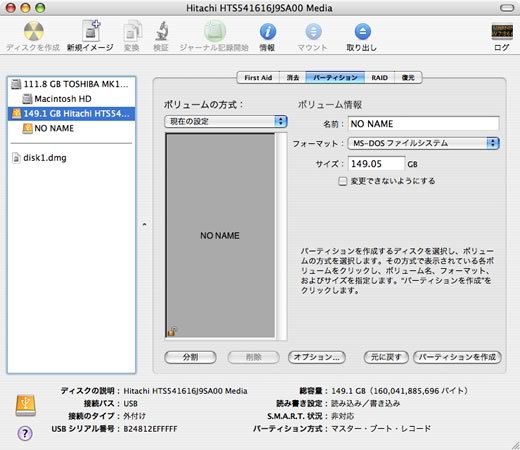Click the orange USB drive icon at bottom

tap(26, 405)
